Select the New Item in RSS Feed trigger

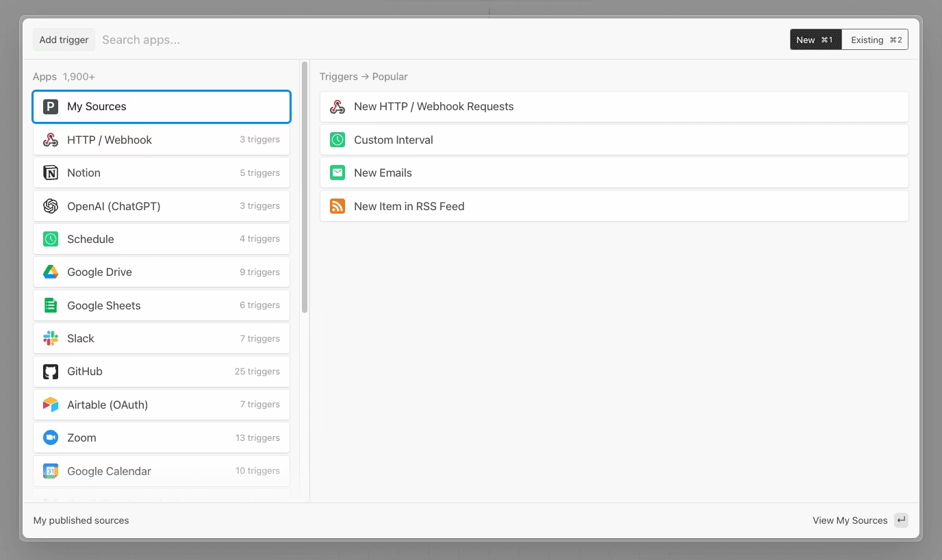pos(614,206)
